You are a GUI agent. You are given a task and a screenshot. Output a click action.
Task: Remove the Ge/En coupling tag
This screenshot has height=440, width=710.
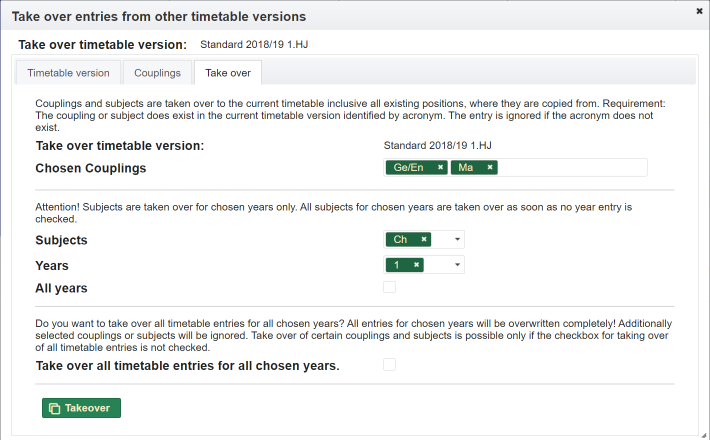click(x=440, y=168)
